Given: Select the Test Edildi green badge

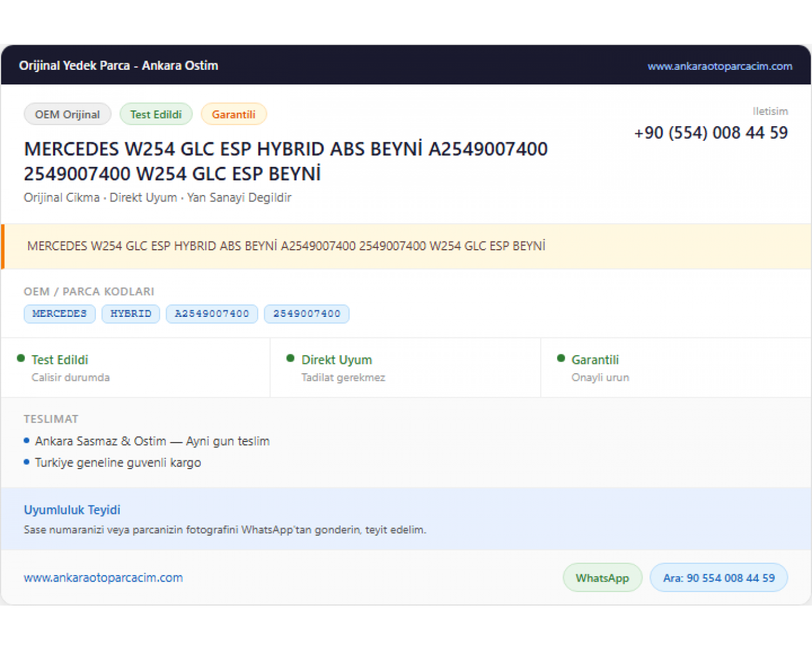Looking at the screenshot, I should [156, 114].
